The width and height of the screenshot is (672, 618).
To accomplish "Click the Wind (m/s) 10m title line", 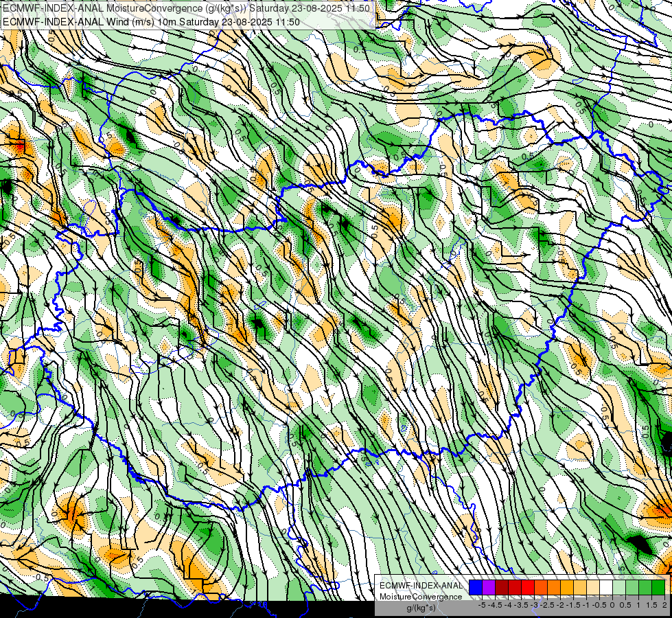I will coord(151,21).
